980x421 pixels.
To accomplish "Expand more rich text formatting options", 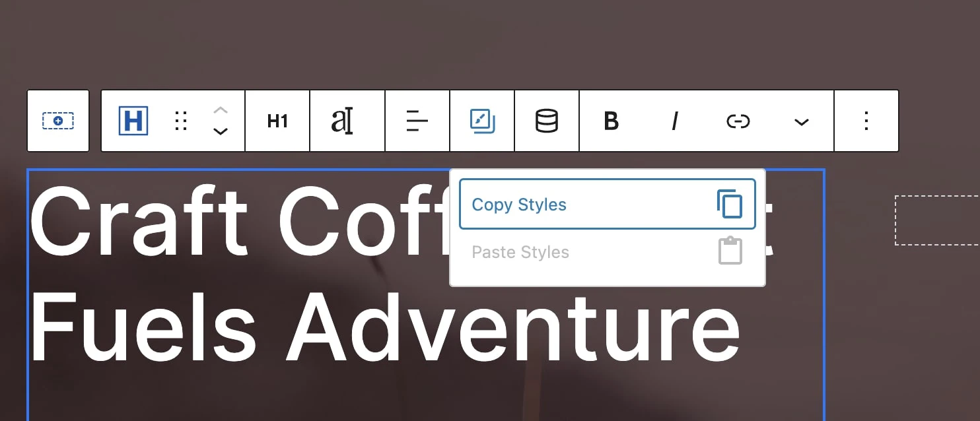I will [801, 121].
